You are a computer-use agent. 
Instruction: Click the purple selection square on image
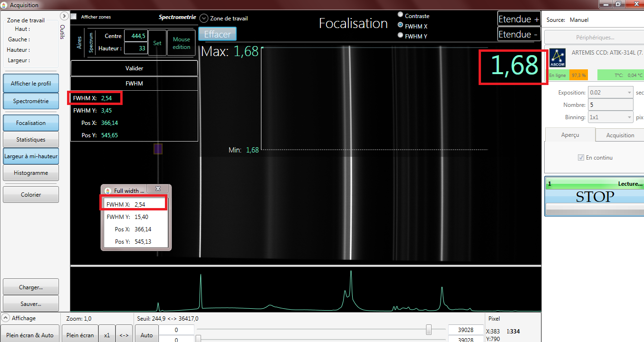[x=158, y=149]
